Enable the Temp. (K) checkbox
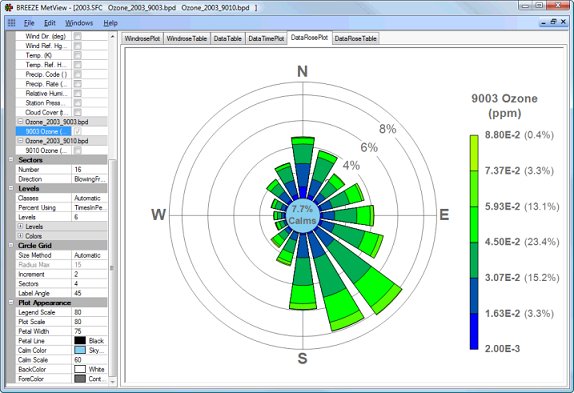Viewport: 574px width, 393px height. tap(78, 55)
